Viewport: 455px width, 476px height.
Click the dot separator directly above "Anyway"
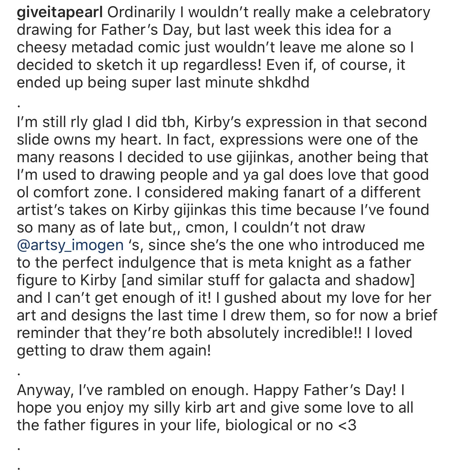[19, 373]
